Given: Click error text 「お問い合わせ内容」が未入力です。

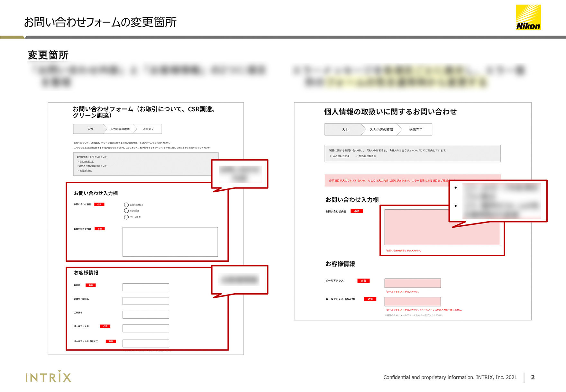Looking at the screenshot, I should coord(403,251).
